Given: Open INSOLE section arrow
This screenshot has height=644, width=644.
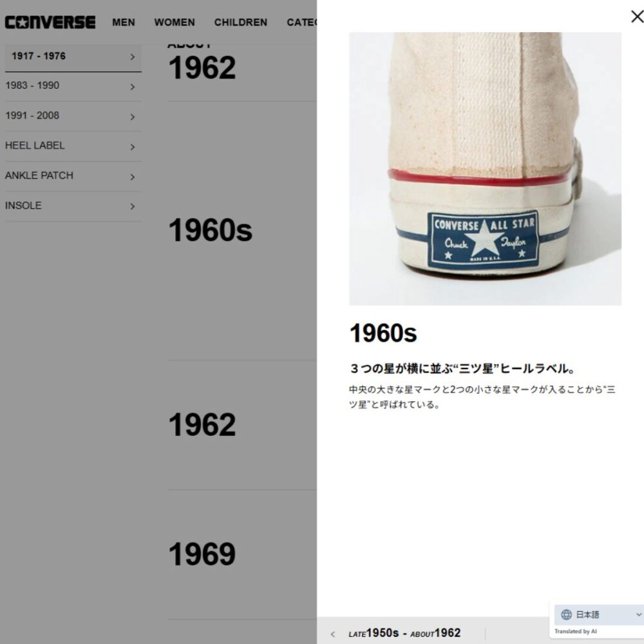Looking at the screenshot, I should point(132,206).
